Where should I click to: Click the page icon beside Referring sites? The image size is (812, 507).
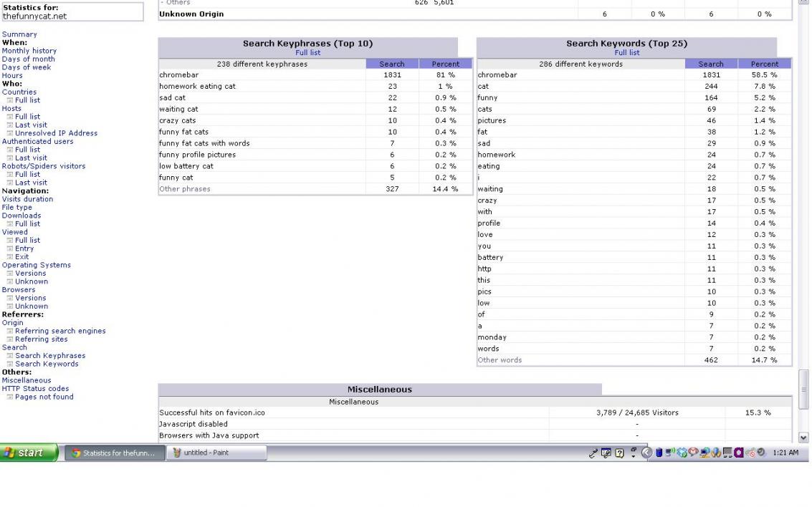(10, 339)
